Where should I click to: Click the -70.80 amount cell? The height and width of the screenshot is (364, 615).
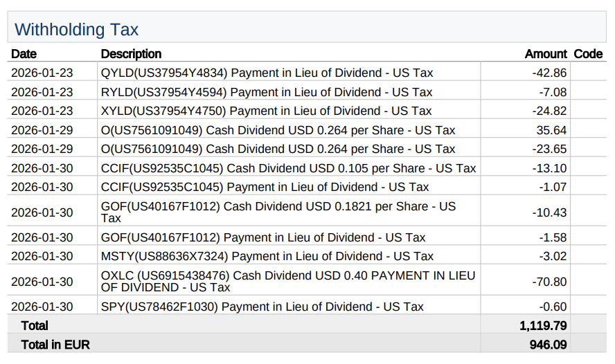(552, 282)
